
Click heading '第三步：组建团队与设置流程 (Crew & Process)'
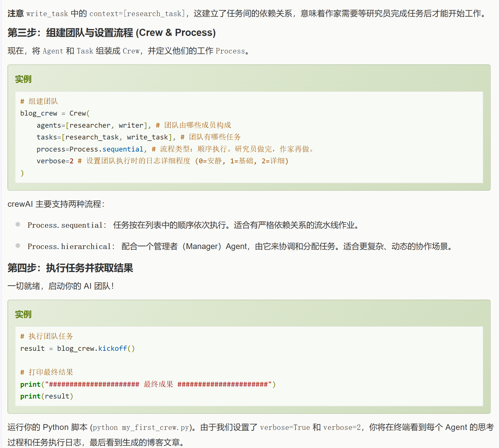click(x=112, y=33)
